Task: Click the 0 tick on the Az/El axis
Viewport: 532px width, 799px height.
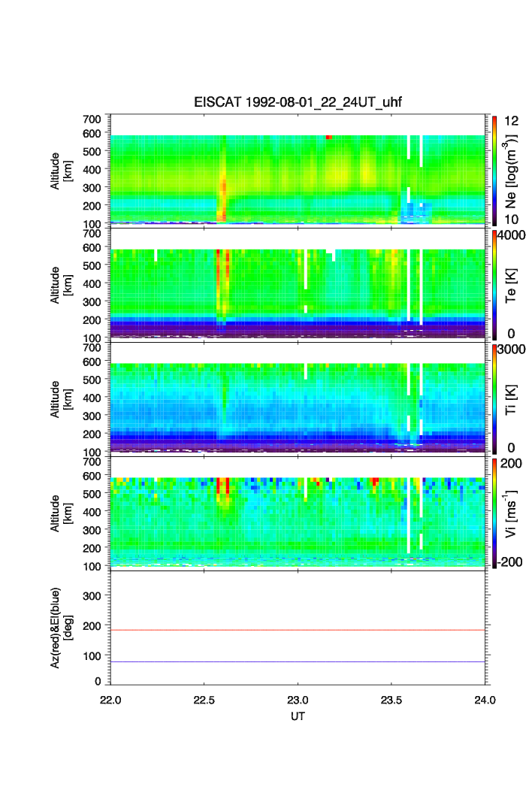Action: tap(98, 681)
